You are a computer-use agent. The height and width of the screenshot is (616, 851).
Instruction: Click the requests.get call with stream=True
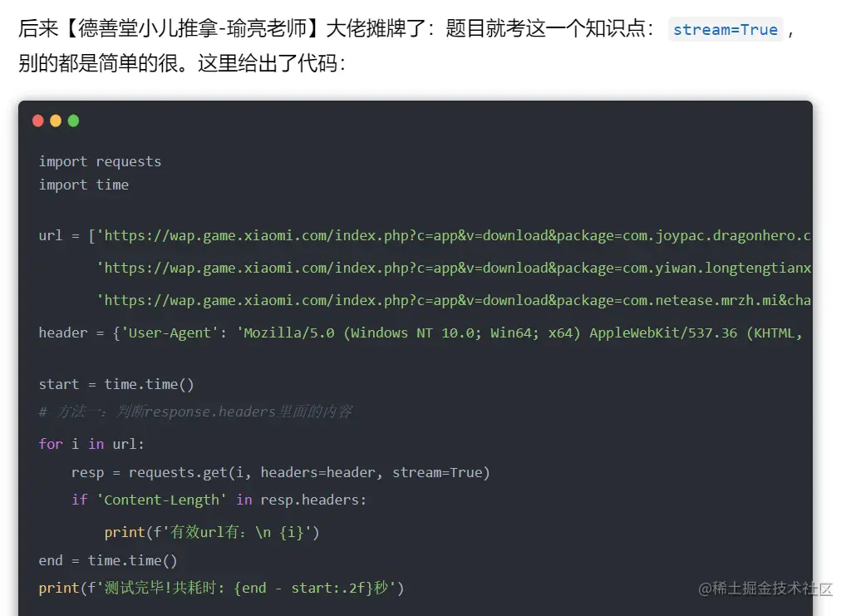pos(278,472)
